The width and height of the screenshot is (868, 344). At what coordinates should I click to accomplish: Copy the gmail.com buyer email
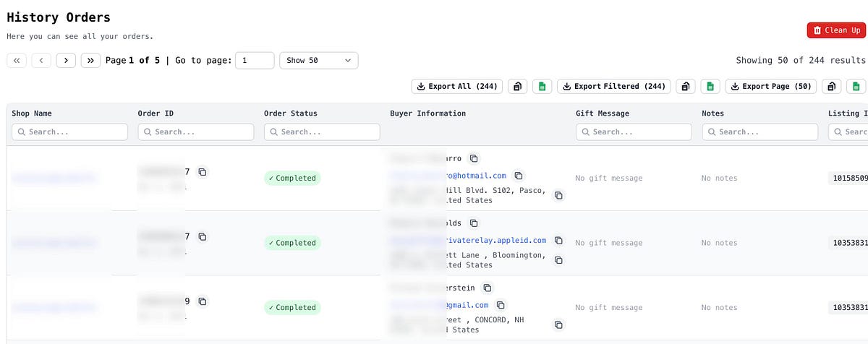(501, 306)
